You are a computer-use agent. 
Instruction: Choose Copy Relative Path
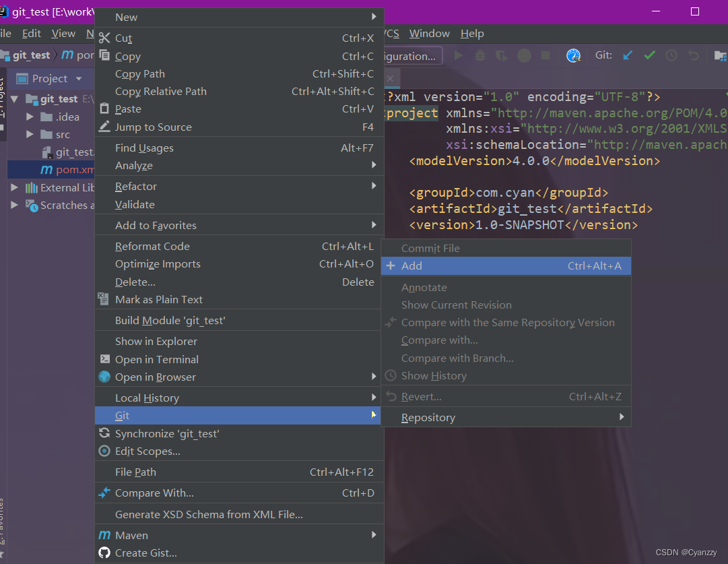point(240,92)
